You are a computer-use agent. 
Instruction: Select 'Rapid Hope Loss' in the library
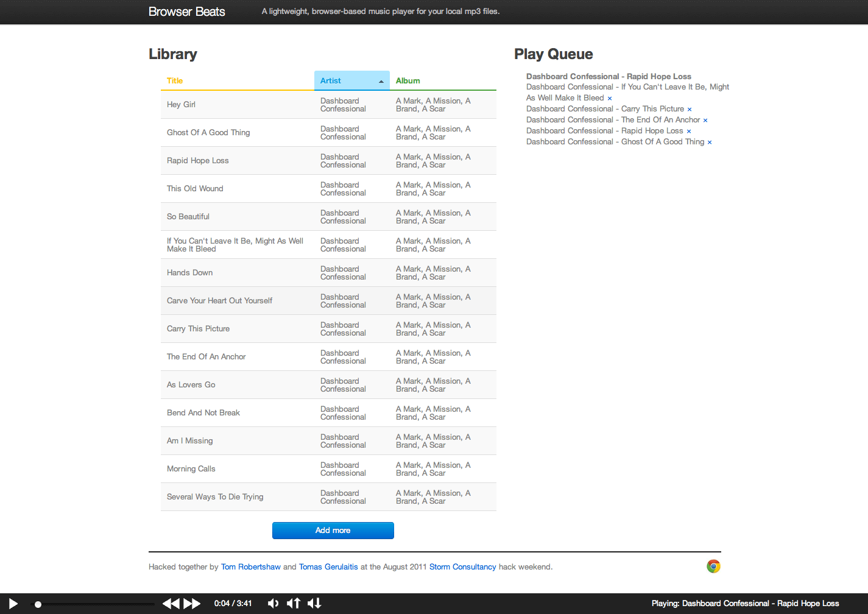[198, 161]
